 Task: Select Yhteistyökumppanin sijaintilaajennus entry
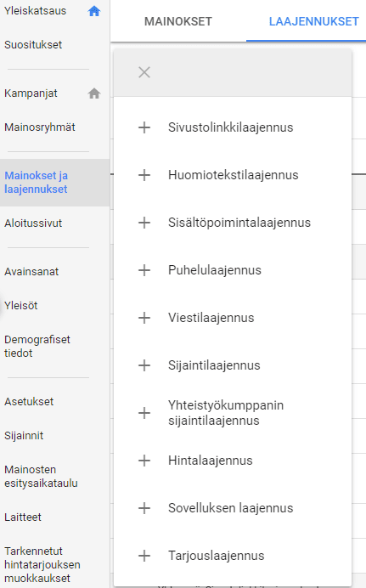tap(233, 413)
